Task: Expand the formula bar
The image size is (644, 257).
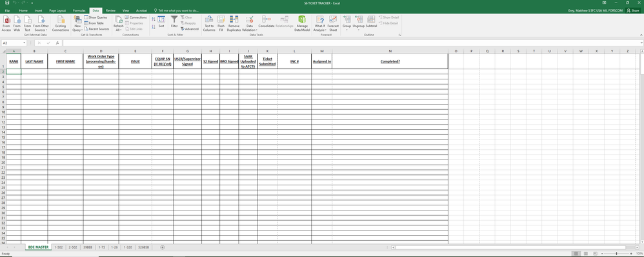Action: click(641, 43)
